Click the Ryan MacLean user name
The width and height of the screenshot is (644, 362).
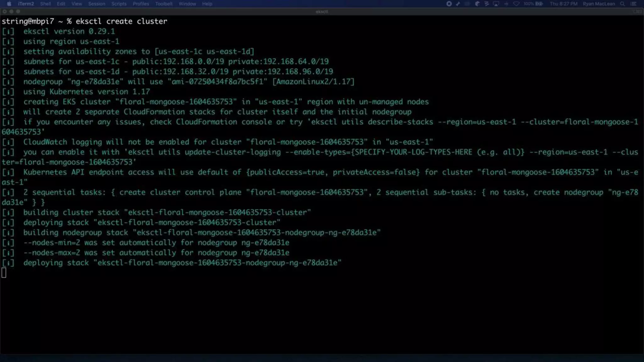pyautogui.click(x=599, y=4)
